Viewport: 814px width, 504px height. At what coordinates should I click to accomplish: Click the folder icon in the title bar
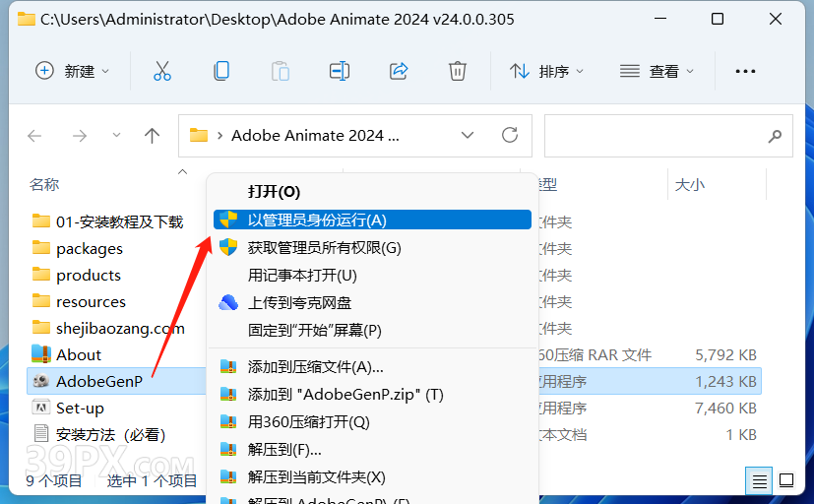pos(26,20)
